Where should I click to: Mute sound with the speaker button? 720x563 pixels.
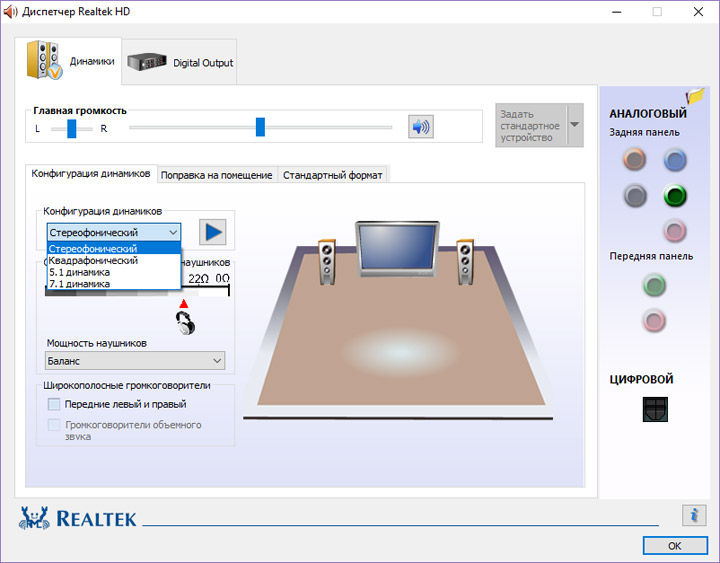pos(421,127)
